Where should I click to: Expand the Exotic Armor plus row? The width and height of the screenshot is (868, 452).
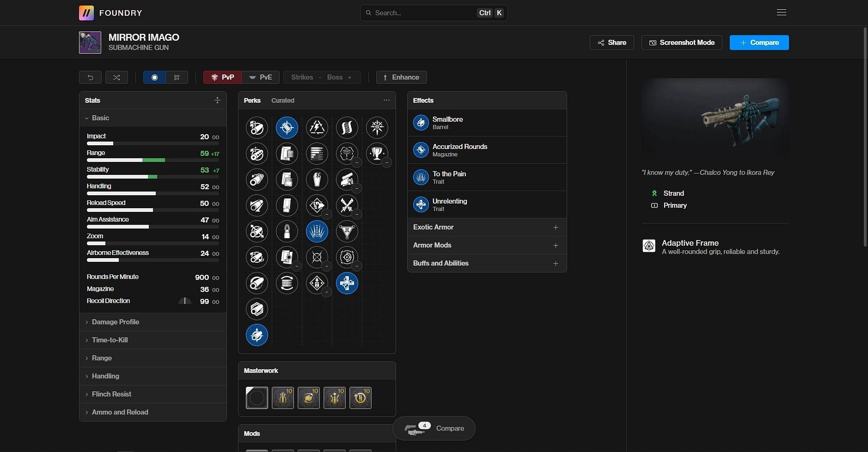coord(487,227)
